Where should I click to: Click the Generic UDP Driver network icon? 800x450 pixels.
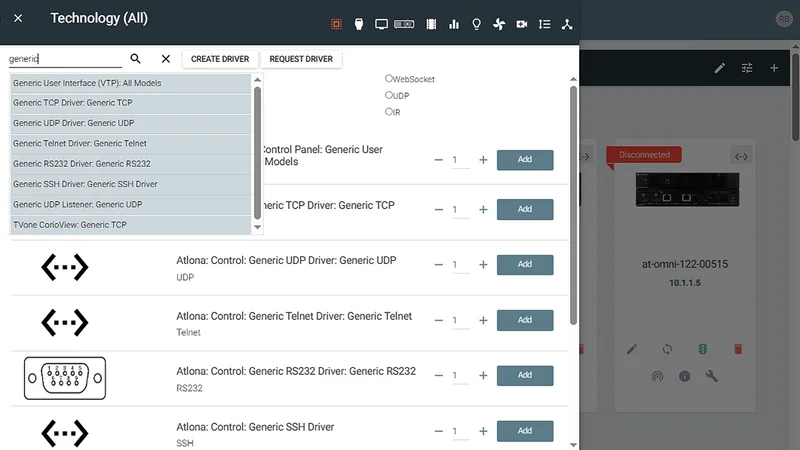(65, 267)
